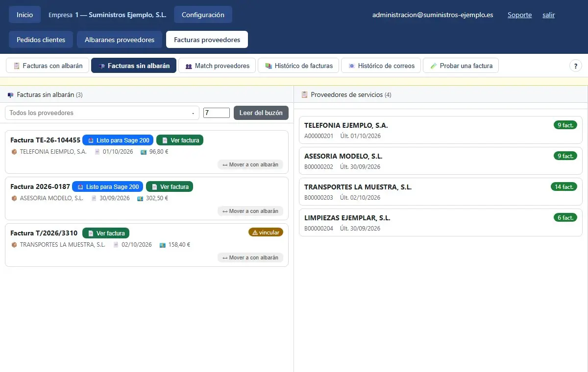Click the Factura 2026-0187 title
Image resolution: width=588 pixels, height=372 pixels.
click(x=40, y=186)
